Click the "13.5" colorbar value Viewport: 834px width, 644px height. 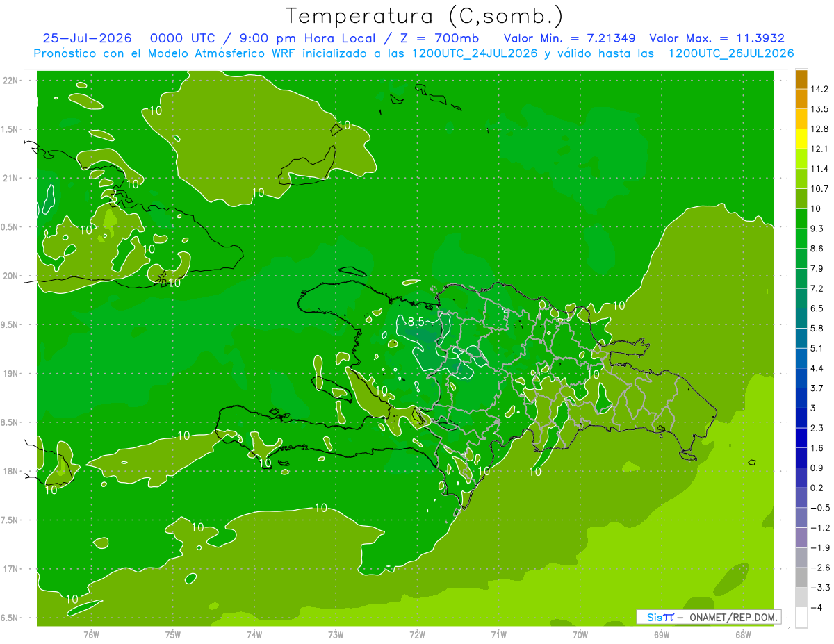click(819, 109)
